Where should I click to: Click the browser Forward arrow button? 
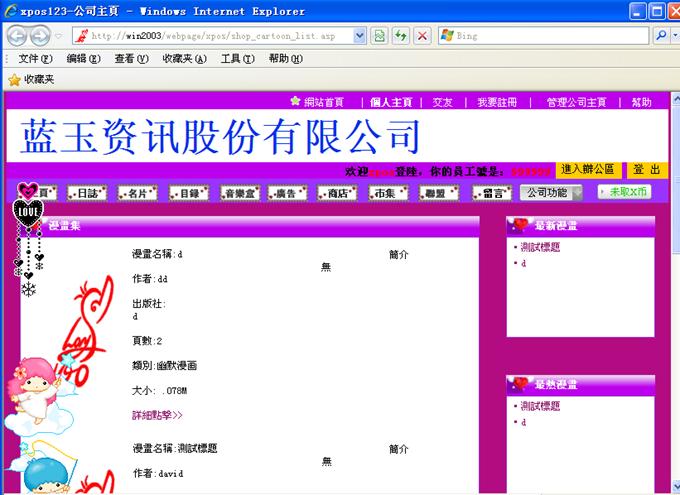coord(40,35)
